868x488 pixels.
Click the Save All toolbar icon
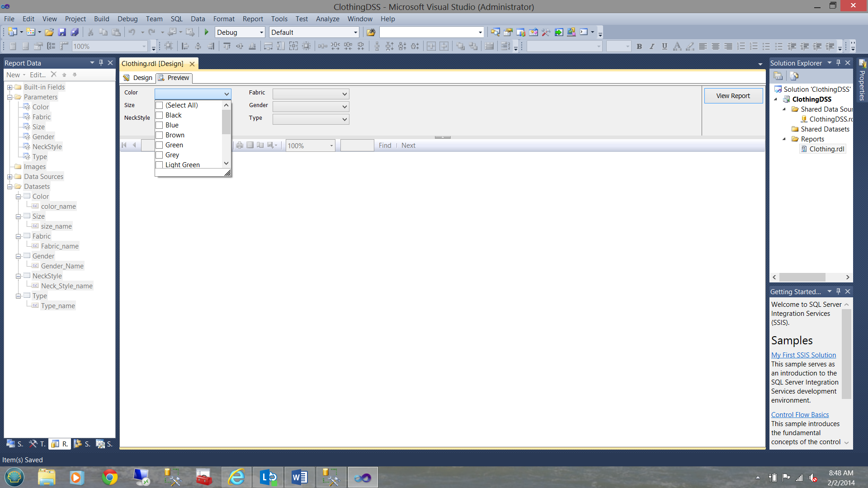click(x=75, y=32)
